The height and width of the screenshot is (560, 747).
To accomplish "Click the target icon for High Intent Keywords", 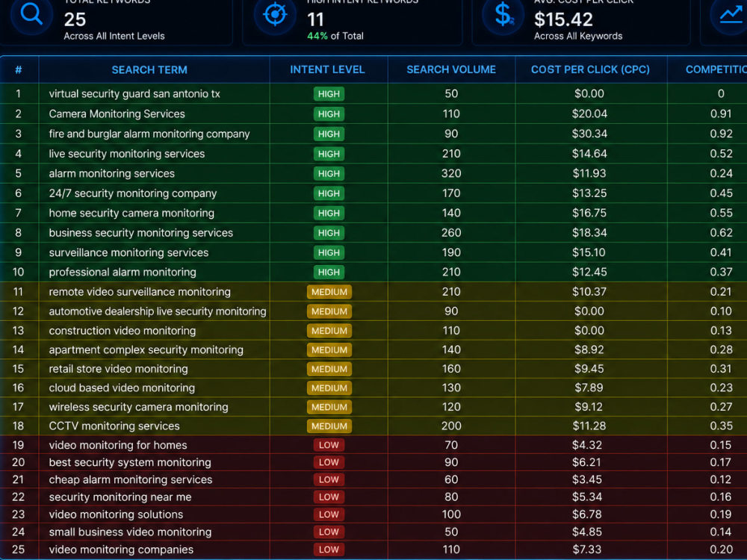I will pyautogui.click(x=275, y=14).
